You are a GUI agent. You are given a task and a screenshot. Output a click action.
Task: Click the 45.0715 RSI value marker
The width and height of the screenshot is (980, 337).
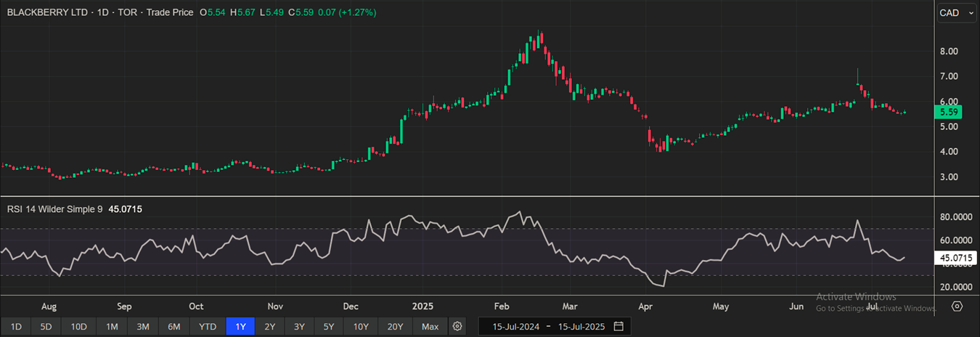click(957, 257)
